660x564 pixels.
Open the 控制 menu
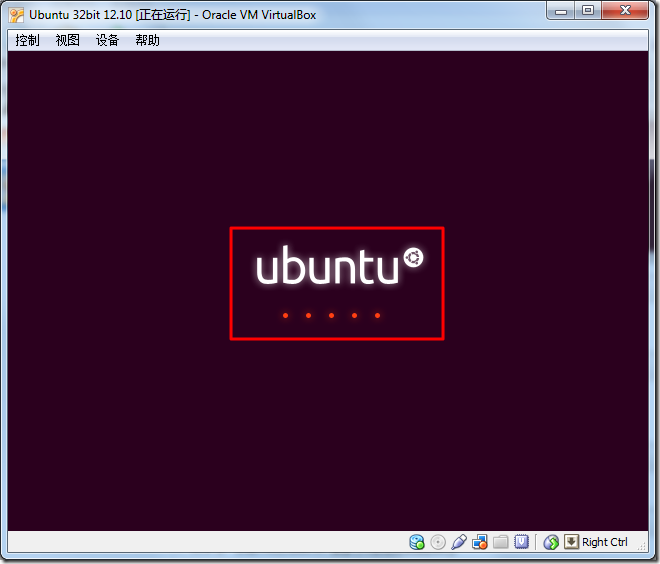pyautogui.click(x=27, y=40)
